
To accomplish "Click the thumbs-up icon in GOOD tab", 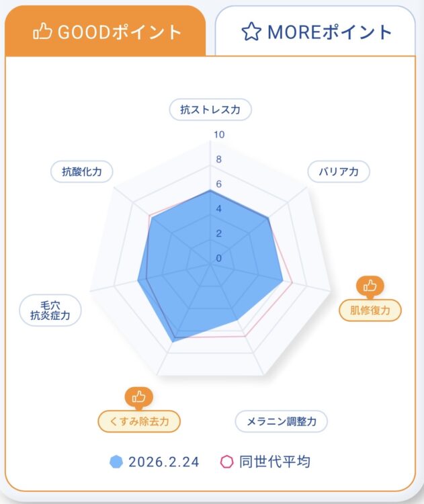I will tap(44, 31).
